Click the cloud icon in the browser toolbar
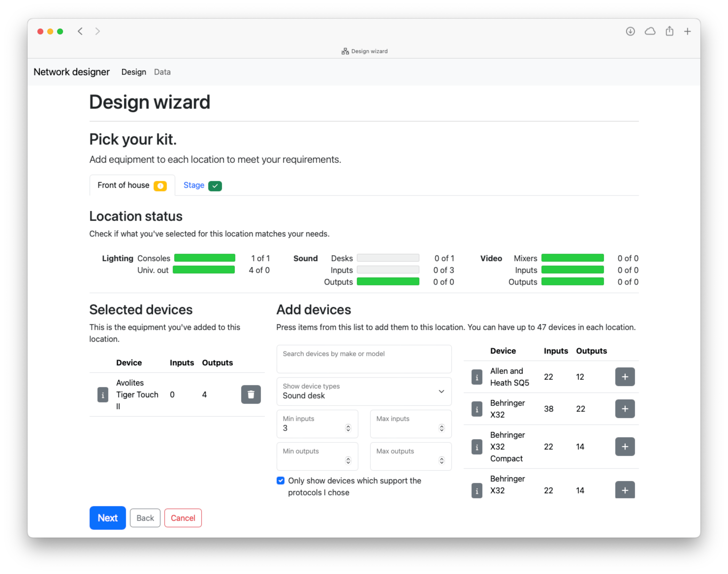 coord(650,31)
